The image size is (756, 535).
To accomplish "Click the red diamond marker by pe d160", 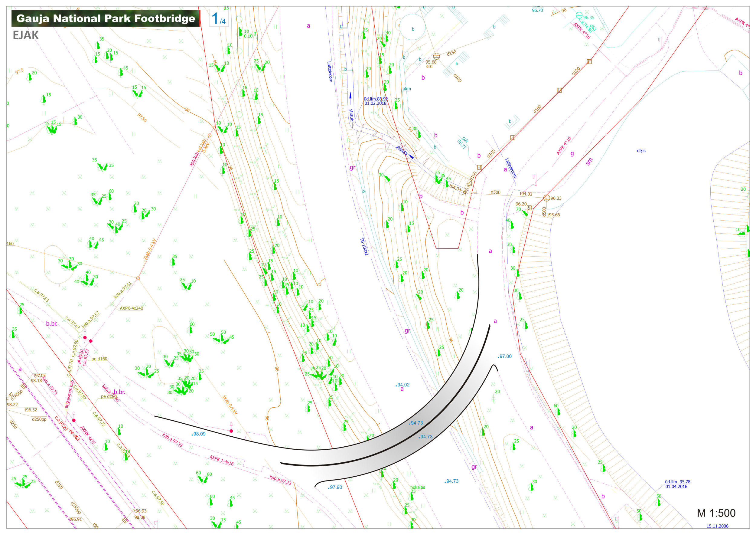I will (91, 341).
